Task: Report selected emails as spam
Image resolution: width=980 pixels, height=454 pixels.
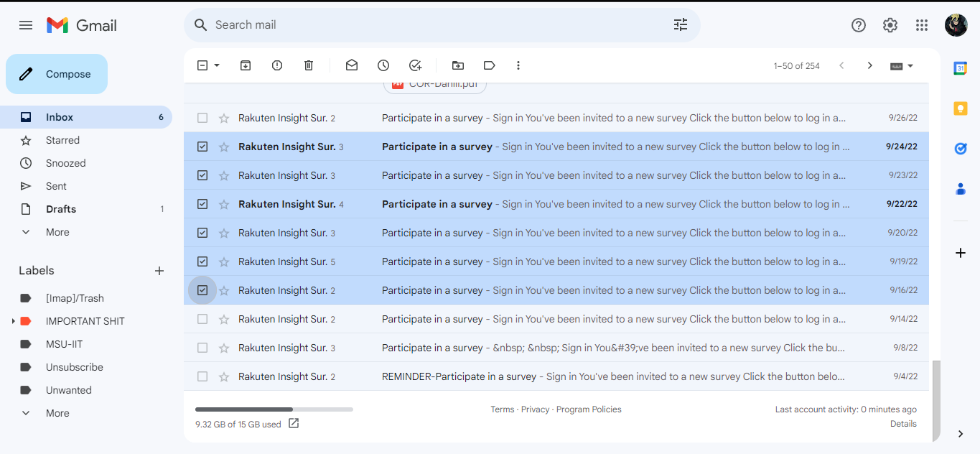Action: point(277,65)
